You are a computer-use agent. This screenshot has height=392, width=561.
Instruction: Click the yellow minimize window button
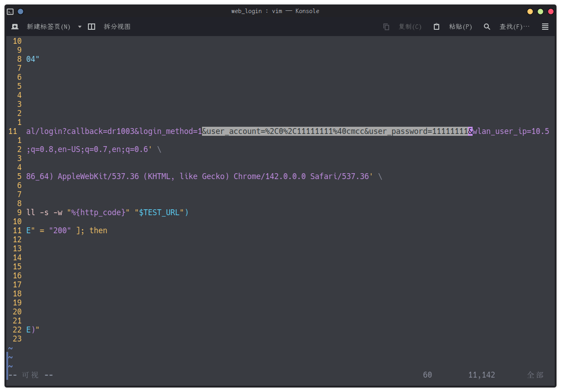click(530, 11)
